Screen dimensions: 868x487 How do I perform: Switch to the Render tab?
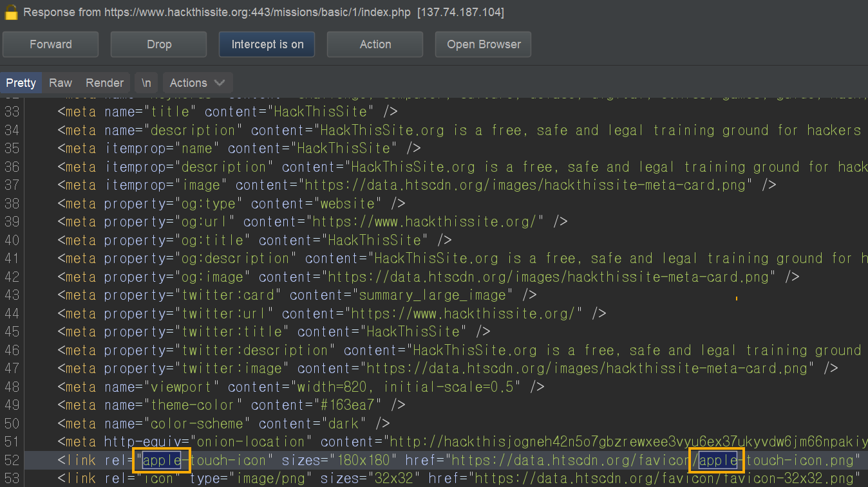click(x=104, y=83)
